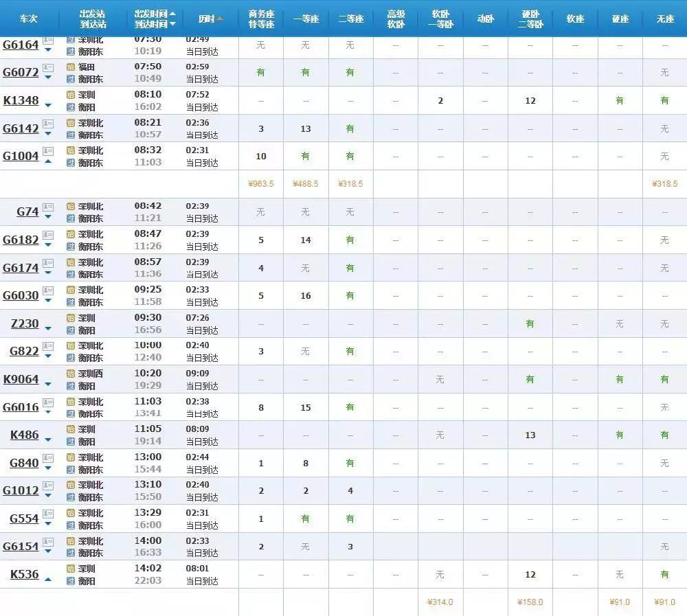
Task: Click the ID card icon beside G6072
Action: click(x=47, y=68)
